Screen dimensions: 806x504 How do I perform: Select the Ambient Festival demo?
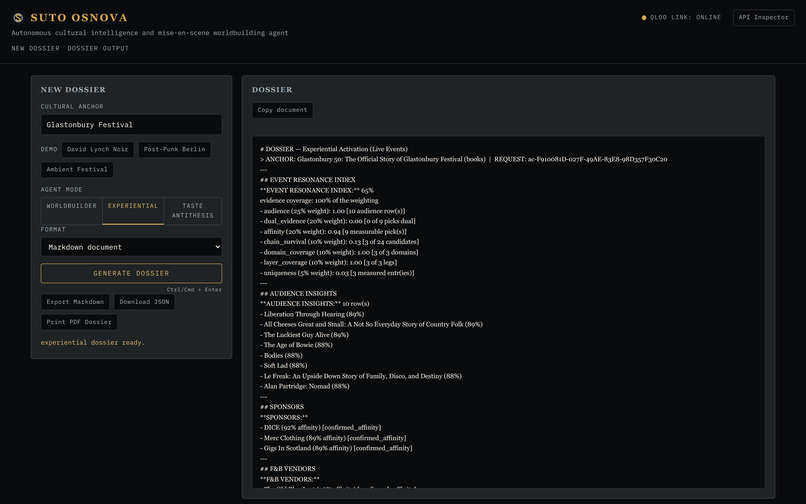[x=77, y=169]
